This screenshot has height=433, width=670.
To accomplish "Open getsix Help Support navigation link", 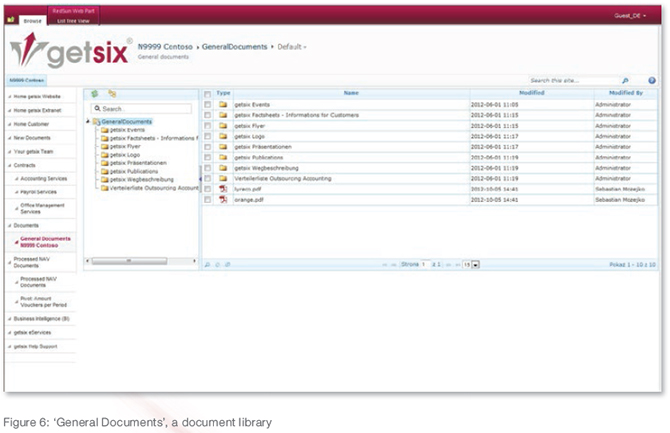I will click(35, 347).
